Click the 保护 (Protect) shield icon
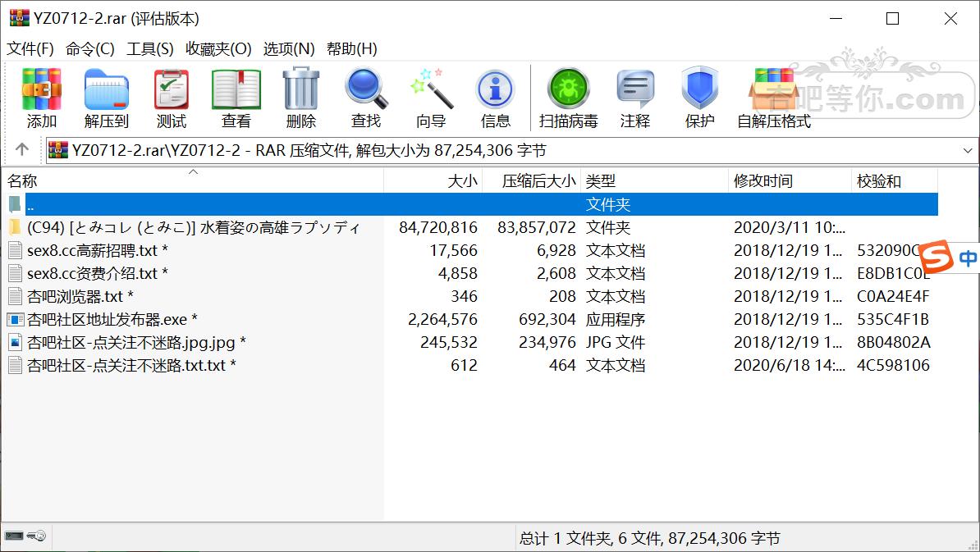The width and height of the screenshot is (980, 552). (x=700, y=98)
